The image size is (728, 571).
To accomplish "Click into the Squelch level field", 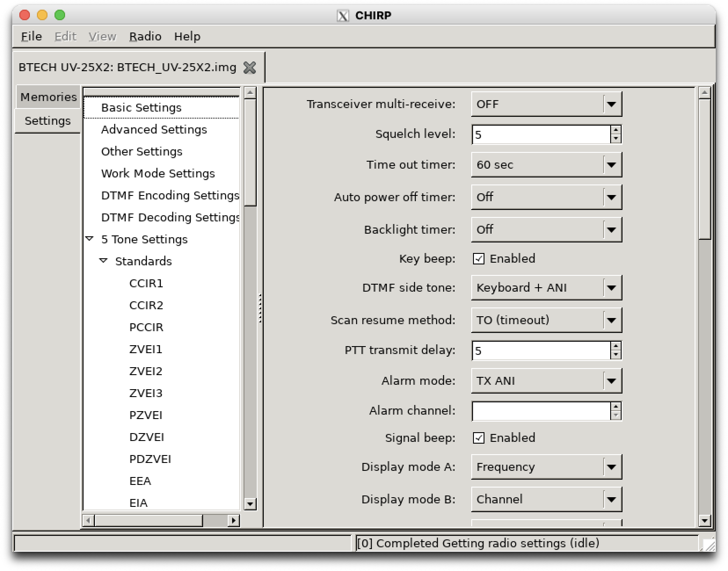I will point(541,134).
